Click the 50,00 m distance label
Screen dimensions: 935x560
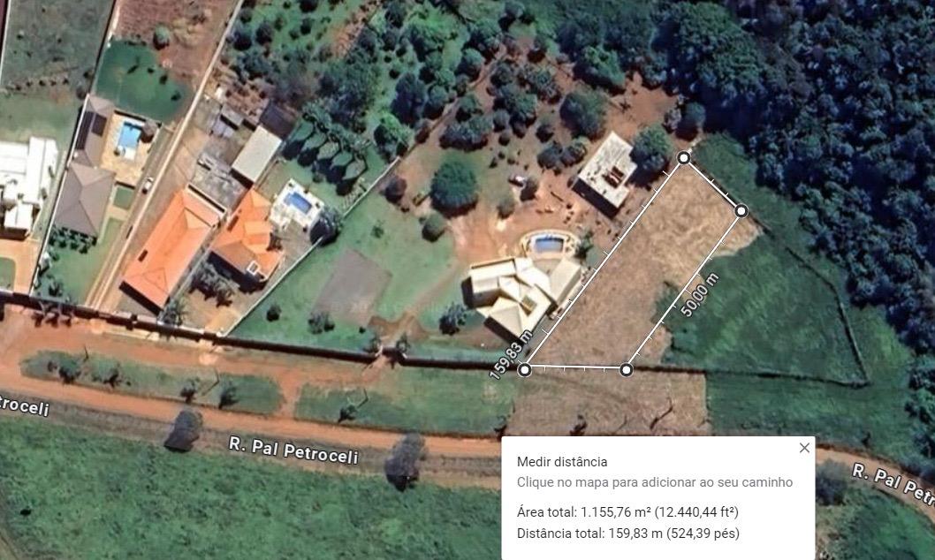(x=699, y=295)
